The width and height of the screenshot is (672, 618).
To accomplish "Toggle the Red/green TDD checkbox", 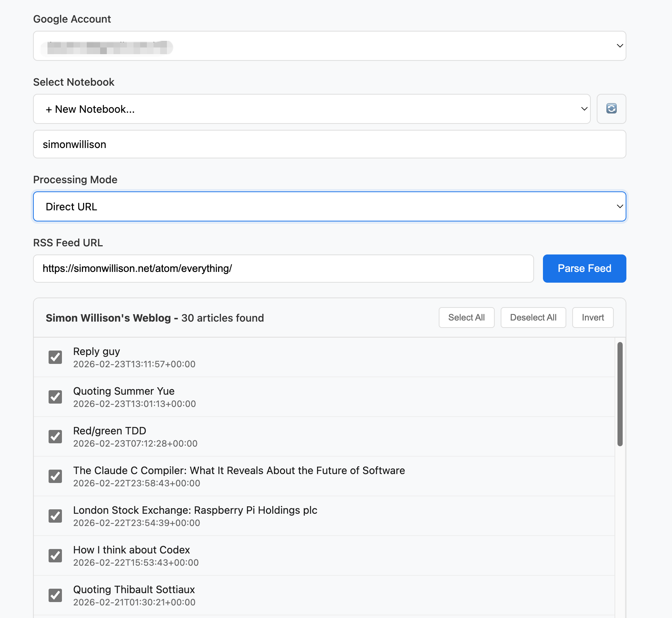I will tap(55, 437).
